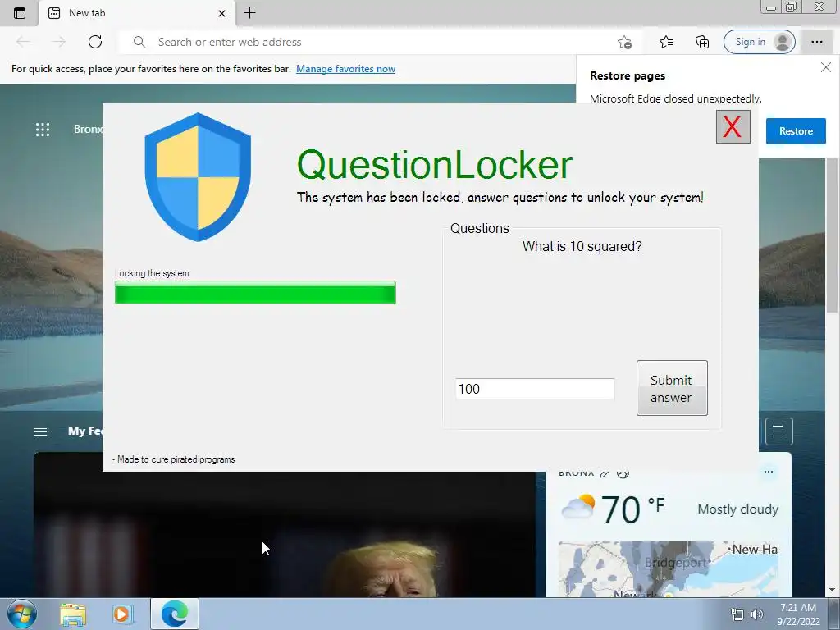Refresh the page in Edge
The image size is (840, 630).
[x=95, y=42]
